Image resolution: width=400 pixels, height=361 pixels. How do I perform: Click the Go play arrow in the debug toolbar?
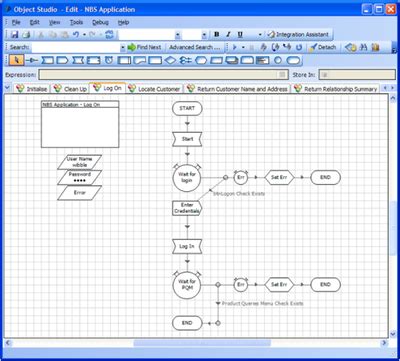click(x=235, y=47)
